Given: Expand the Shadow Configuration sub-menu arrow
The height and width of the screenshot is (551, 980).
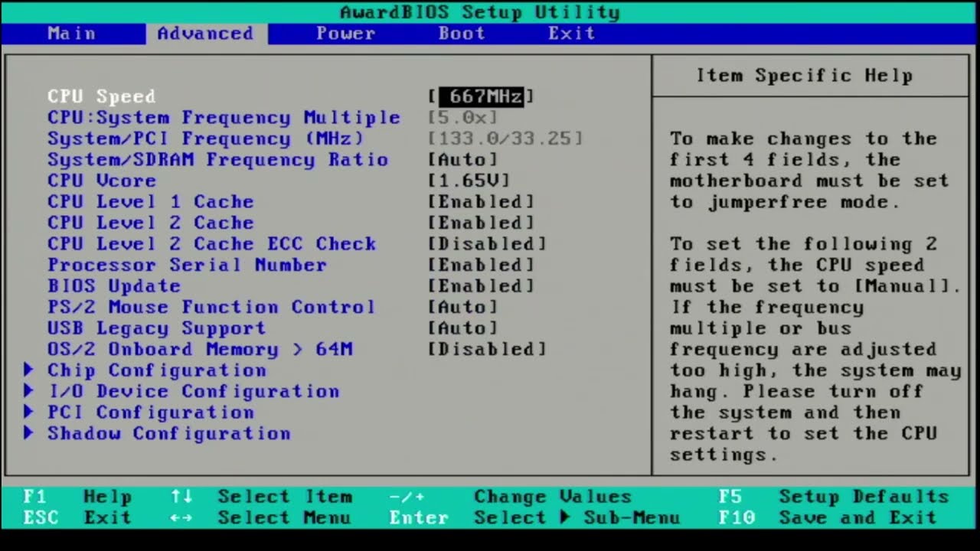Looking at the screenshot, I should pos(28,433).
